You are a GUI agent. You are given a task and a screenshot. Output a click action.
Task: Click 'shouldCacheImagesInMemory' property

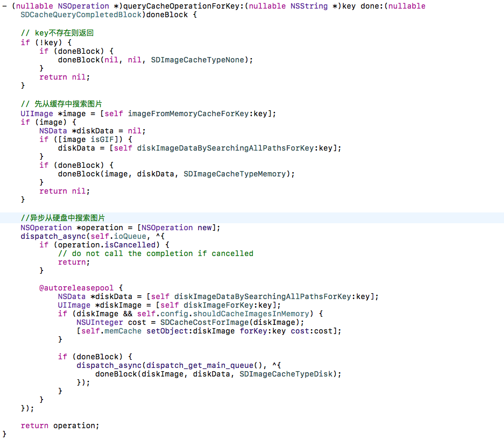click(x=251, y=314)
